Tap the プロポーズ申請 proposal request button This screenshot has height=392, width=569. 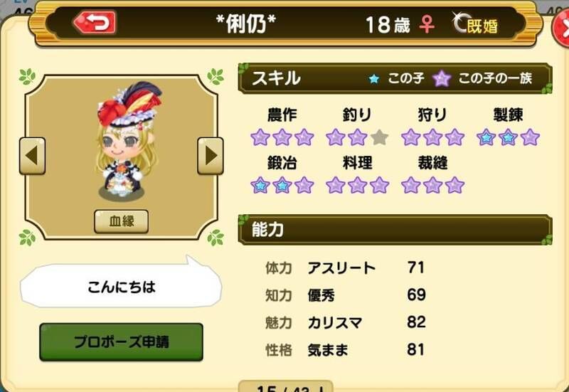(121, 342)
